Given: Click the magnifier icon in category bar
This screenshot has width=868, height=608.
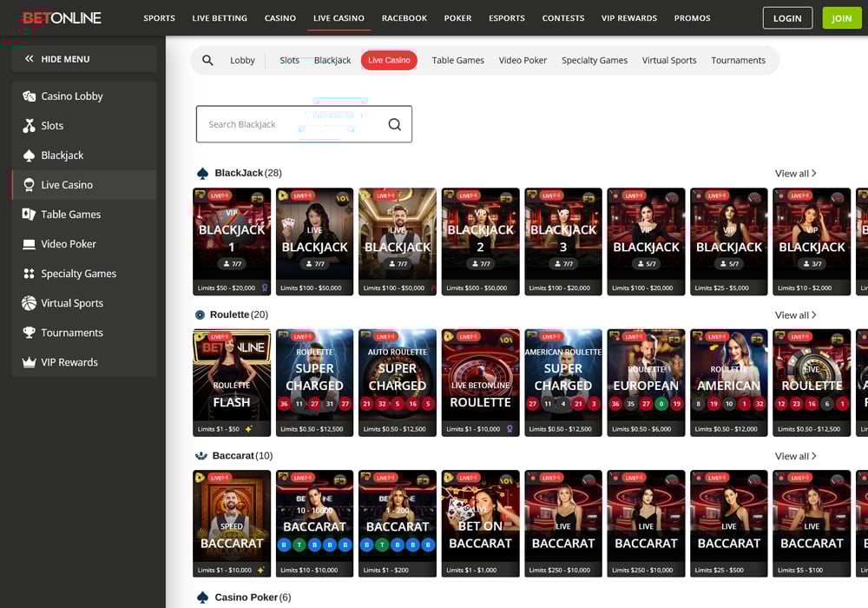Looking at the screenshot, I should (x=207, y=61).
